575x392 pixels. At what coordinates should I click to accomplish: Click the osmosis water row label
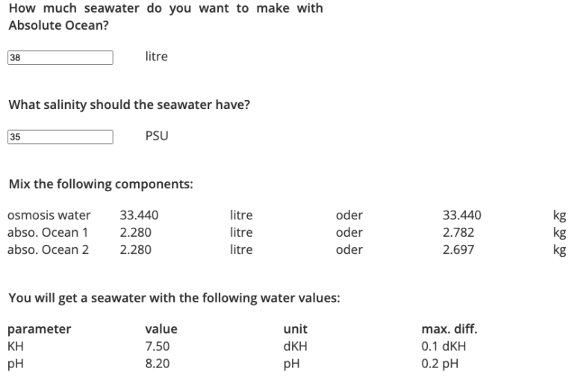[x=49, y=216]
